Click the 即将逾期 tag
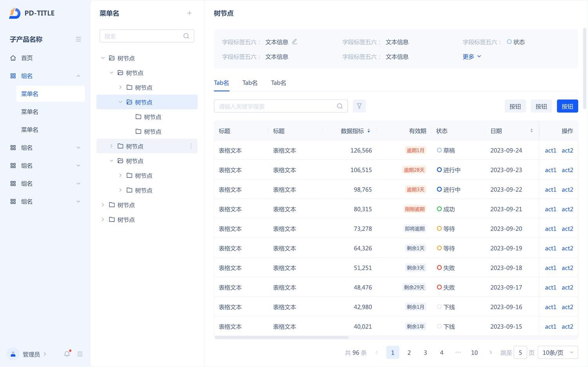Screen dimensions: 588x367 click(x=415, y=229)
